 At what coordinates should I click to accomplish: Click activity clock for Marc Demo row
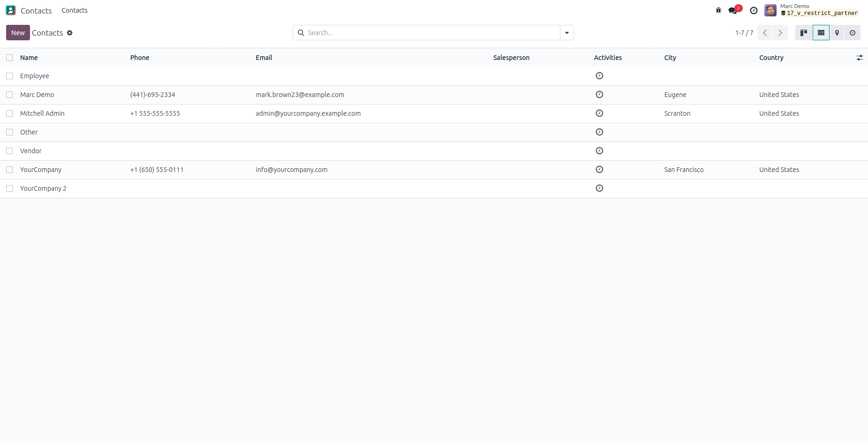pyautogui.click(x=599, y=95)
